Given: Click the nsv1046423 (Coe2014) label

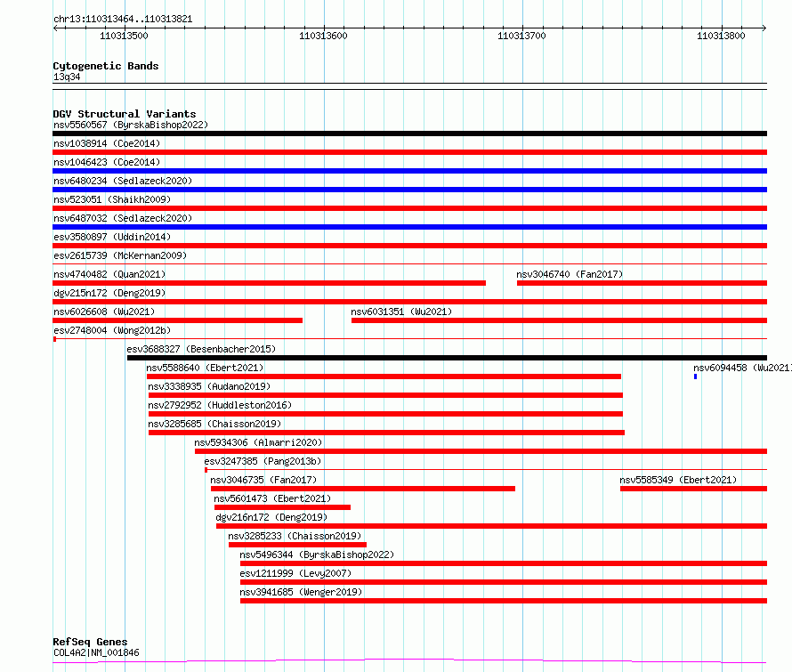Looking at the screenshot, I should 107,162.
